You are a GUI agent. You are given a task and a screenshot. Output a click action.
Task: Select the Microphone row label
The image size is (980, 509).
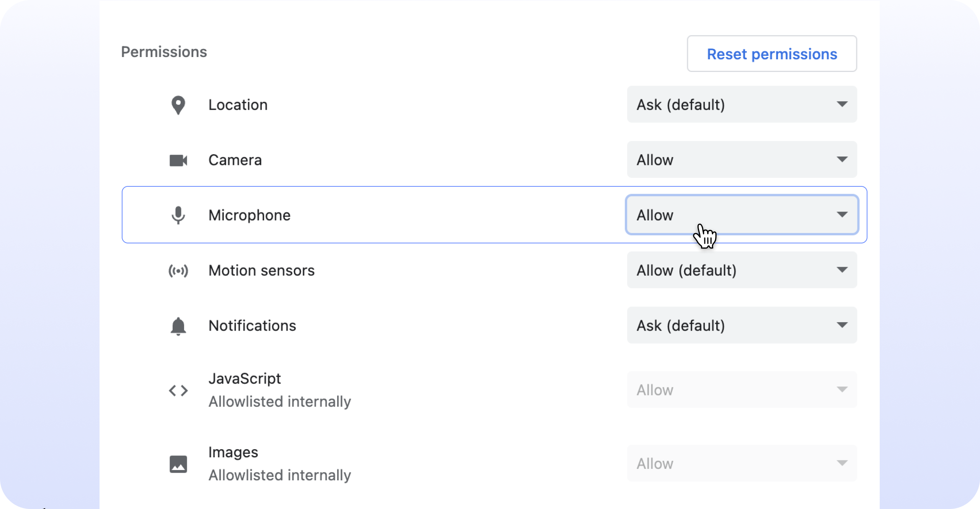click(x=249, y=215)
